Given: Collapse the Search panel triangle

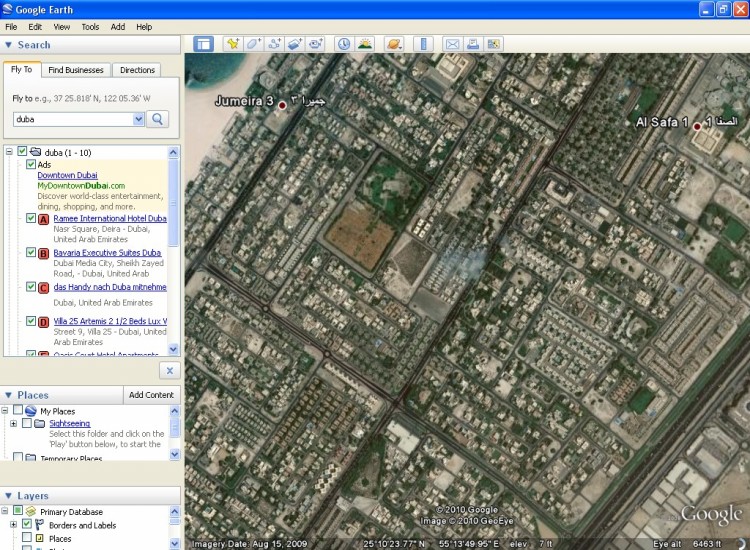Looking at the screenshot, I should tap(8, 45).
